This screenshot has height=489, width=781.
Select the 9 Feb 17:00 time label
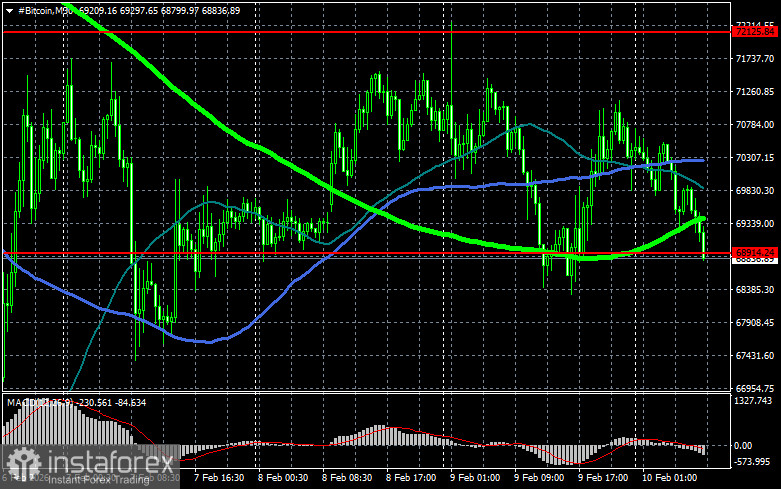tap(603, 478)
